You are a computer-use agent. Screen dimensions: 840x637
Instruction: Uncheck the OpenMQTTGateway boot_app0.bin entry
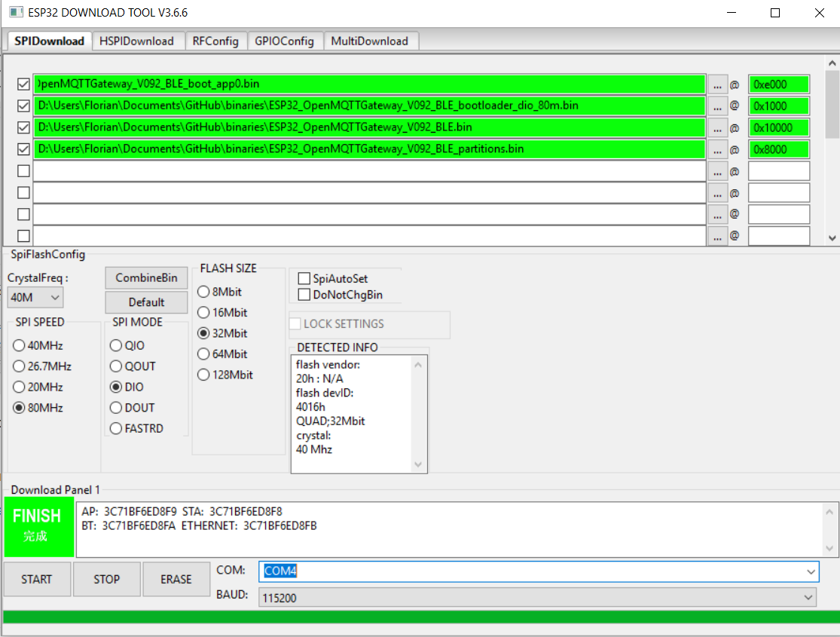pyautogui.click(x=23, y=84)
